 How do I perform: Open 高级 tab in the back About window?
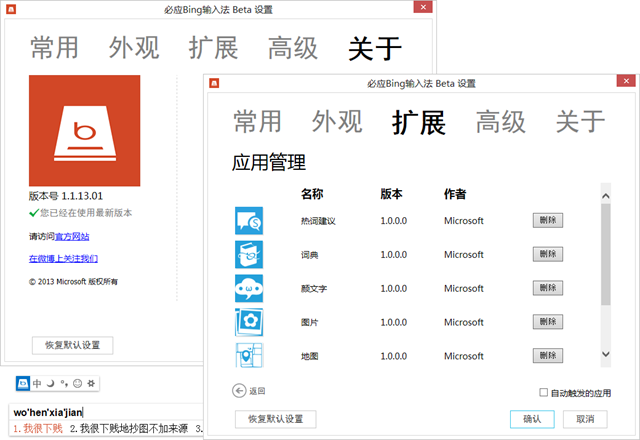(x=293, y=48)
